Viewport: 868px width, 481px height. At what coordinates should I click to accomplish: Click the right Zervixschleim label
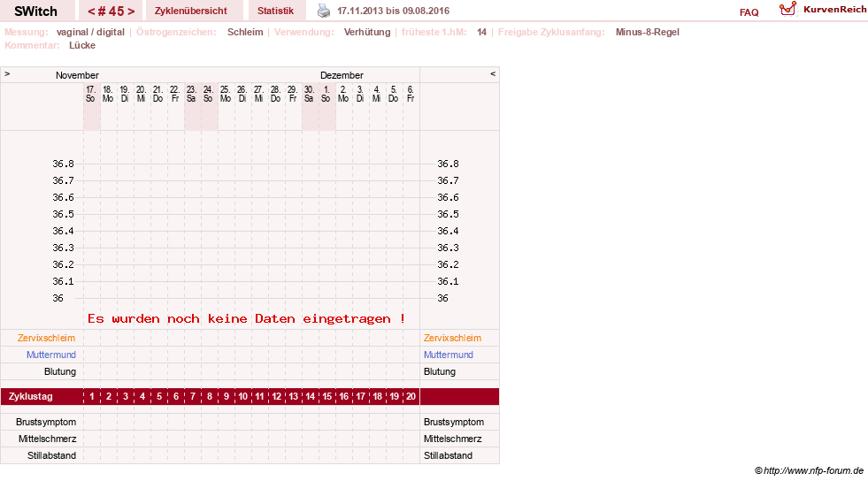(452, 338)
